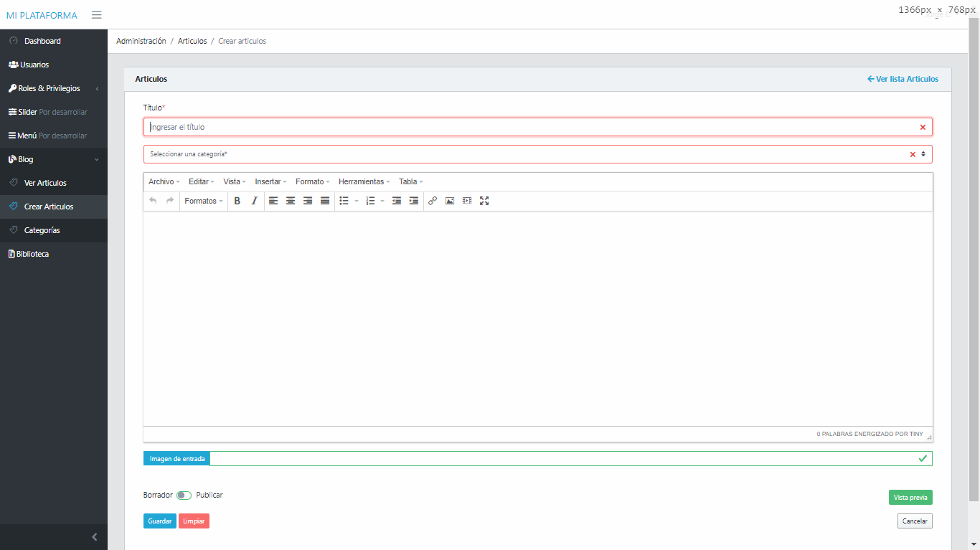980x550 pixels.
Task: Click the Imagen de entrada text field
Action: click(x=571, y=458)
